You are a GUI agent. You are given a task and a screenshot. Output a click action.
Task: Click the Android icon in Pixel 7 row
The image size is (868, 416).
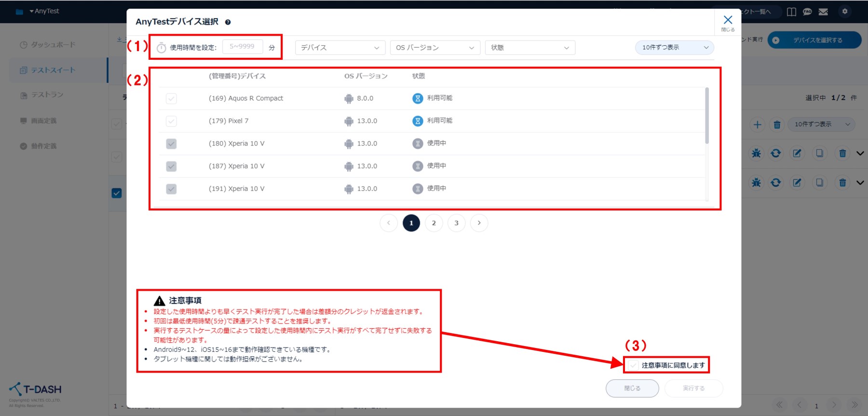349,121
